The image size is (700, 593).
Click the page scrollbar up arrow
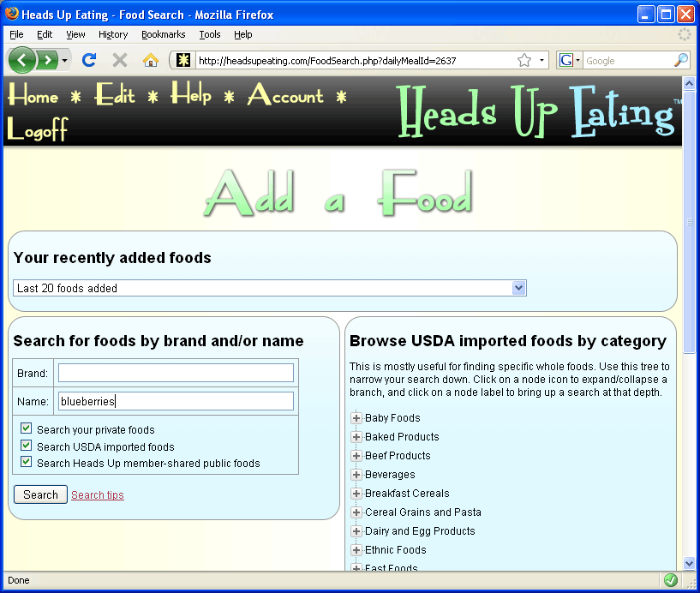pos(689,83)
